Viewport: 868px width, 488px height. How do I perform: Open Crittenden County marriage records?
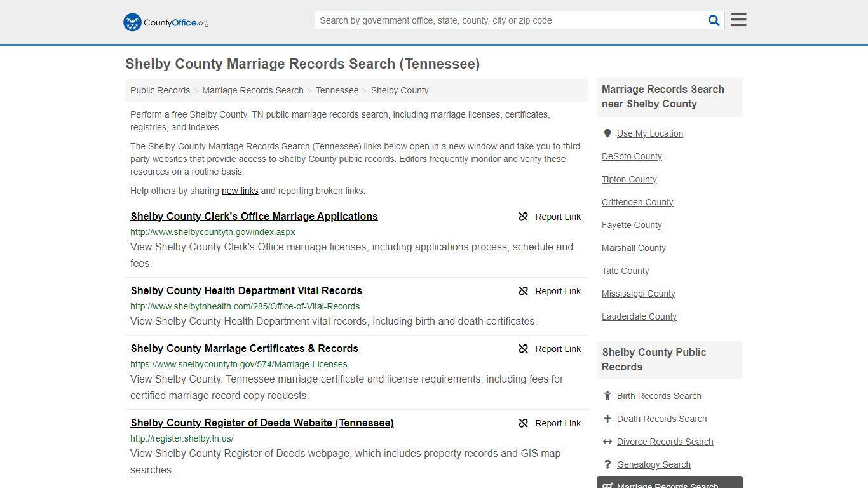coord(637,202)
